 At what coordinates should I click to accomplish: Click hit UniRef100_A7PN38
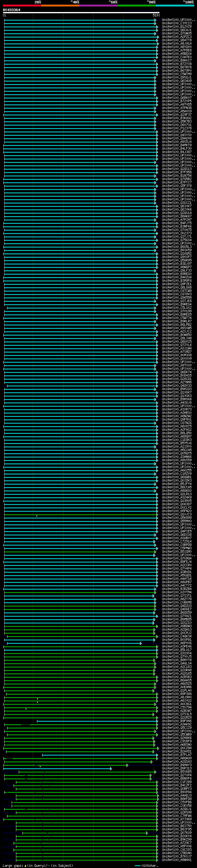pyautogui.click(x=177, y=108)
